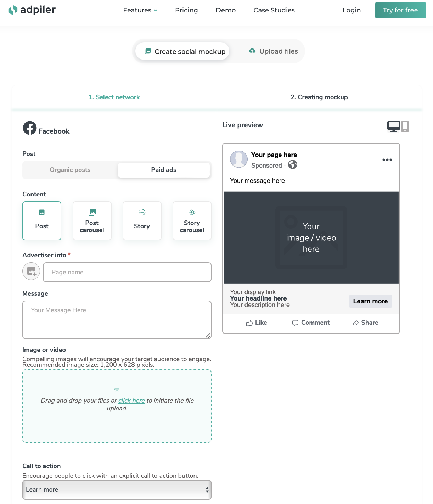This screenshot has height=504, width=433.
Task: Choose Post carousel content type
Action: pyautogui.click(x=92, y=221)
